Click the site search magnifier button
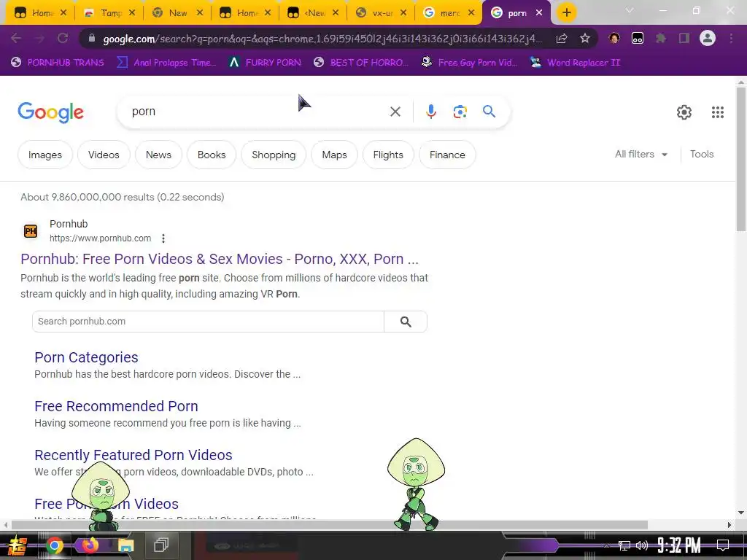The height and width of the screenshot is (560, 747). 406,322
